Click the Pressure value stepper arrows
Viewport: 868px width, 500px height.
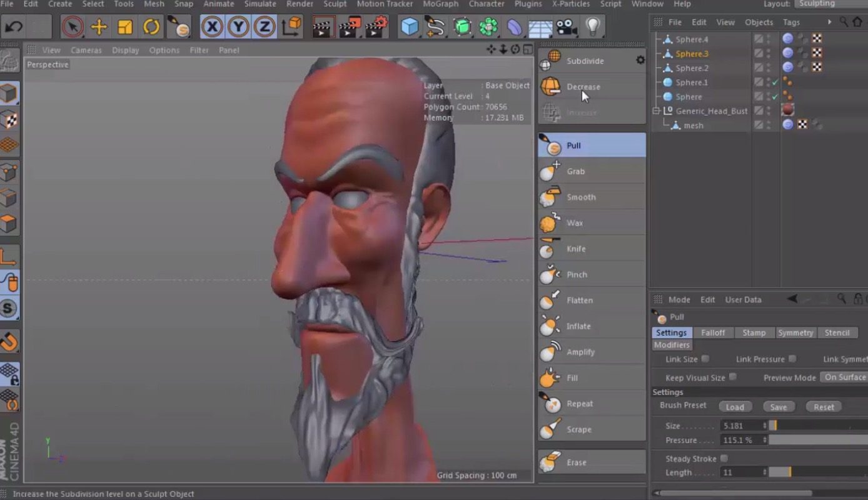[764, 440]
